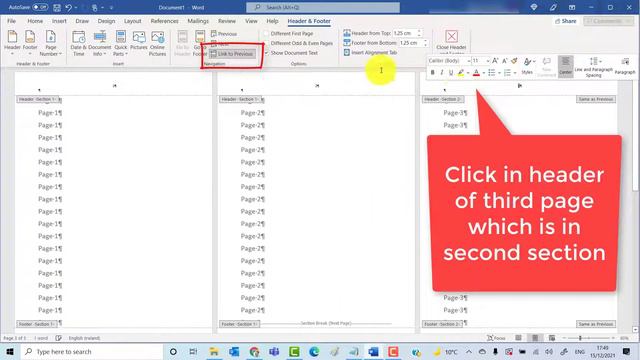The width and height of the screenshot is (640, 360).
Task: Open the Home tab
Action: pos(35,21)
